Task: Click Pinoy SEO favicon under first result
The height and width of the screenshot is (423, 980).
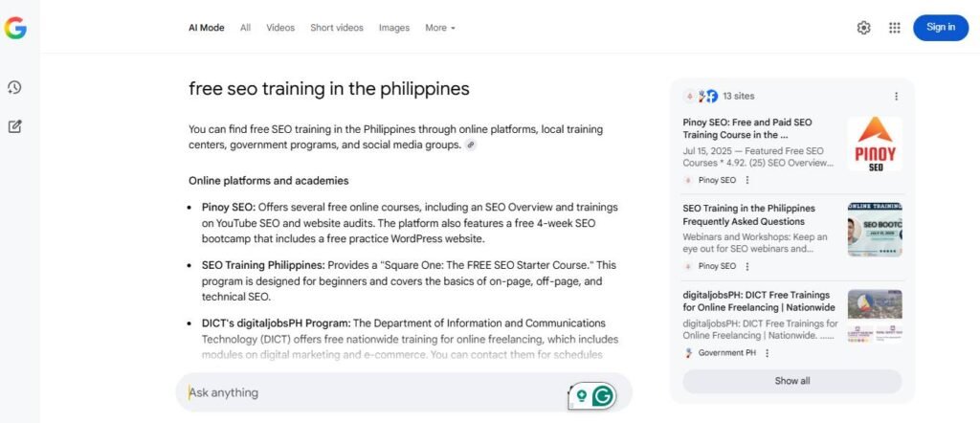Action: 689,180
